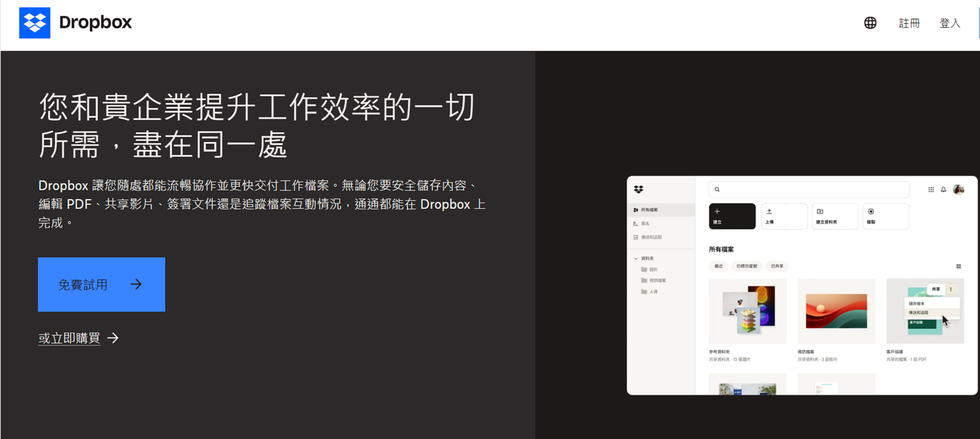
Task: Click the 註冊 sign-up link
Action: (x=909, y=23)
